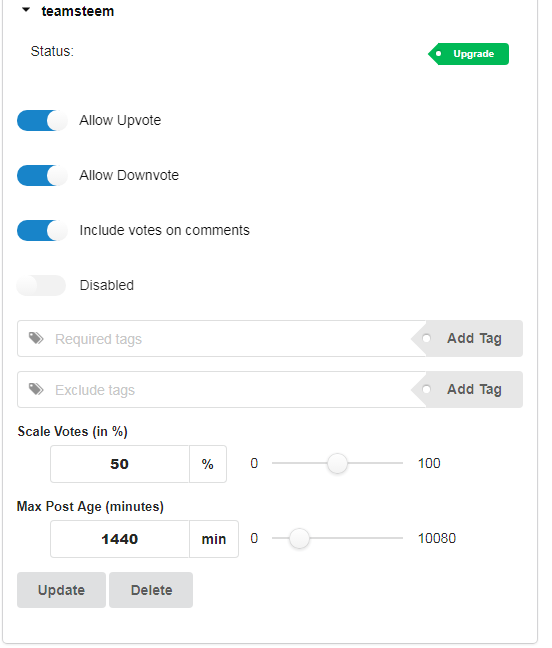
Task: Click the Max Post Age field showing 1440
Action: coord(120,539)
